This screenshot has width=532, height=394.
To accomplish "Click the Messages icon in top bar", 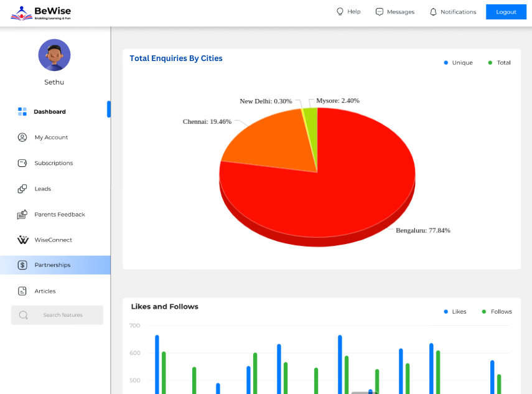I will pos(378,11).
